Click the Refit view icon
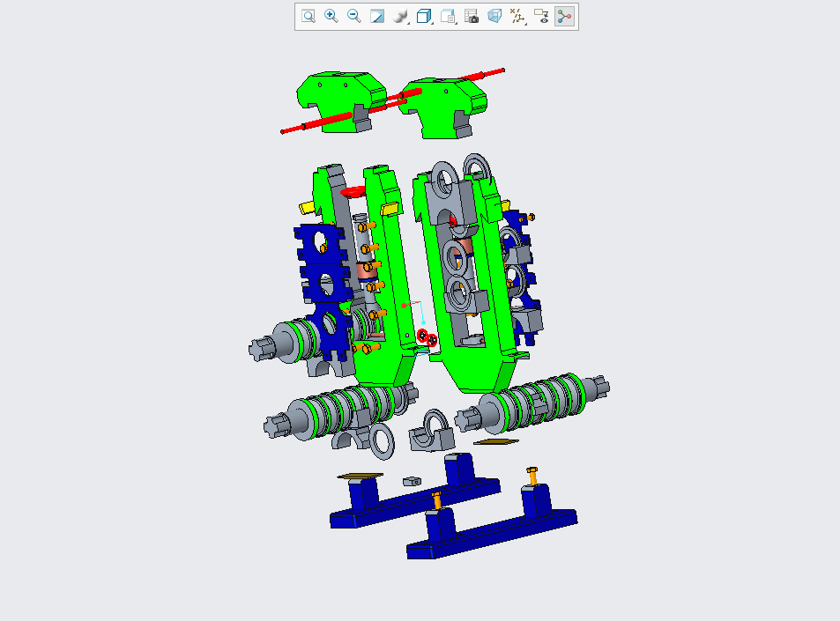840x621 pixels. (308, 17)
